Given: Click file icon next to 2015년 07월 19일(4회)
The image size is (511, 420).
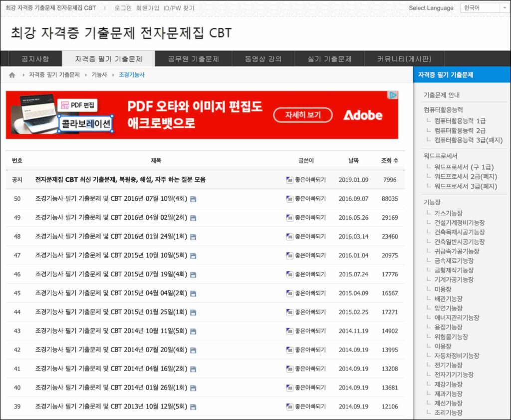Looking at the screenshot, I should [x=193, y=275].
